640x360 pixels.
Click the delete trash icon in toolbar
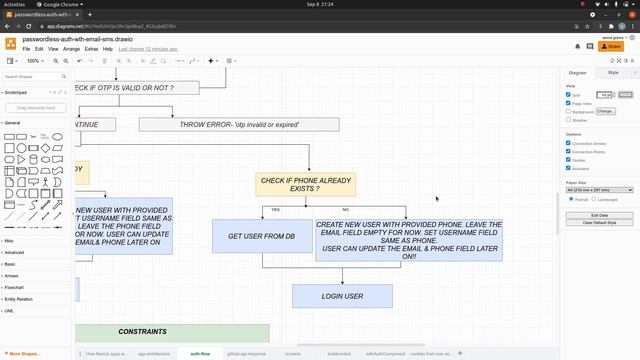click(x=104, y=61)
